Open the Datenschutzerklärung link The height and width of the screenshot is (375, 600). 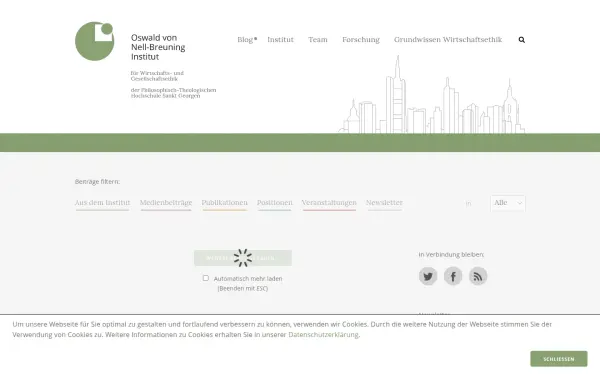point(323,335)
